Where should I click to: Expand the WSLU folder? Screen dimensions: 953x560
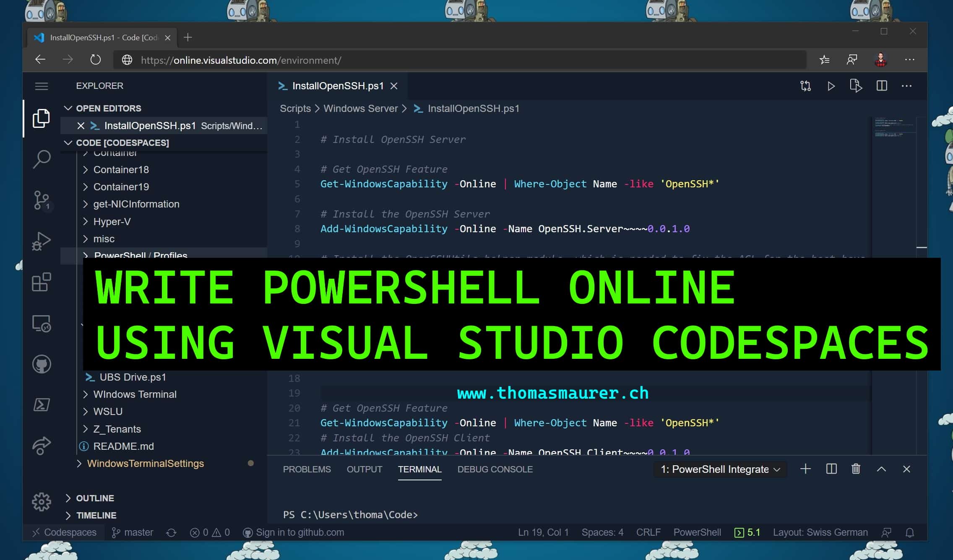[x=108, y=411]
